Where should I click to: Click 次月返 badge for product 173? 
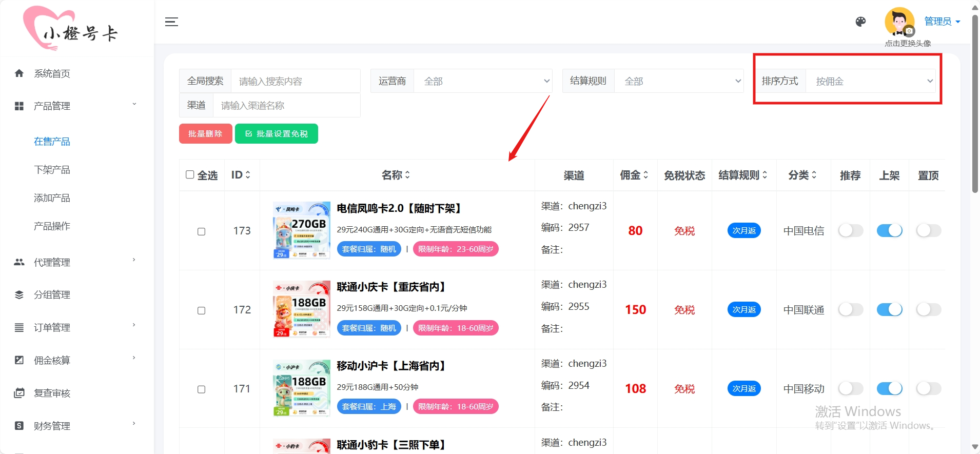pos(744,231)
